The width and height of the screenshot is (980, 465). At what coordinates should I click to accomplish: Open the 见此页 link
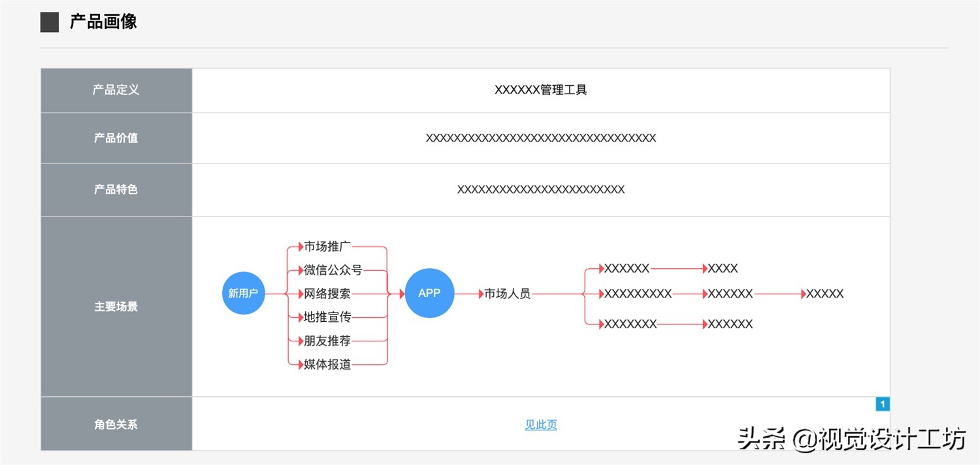pos(540,424)
